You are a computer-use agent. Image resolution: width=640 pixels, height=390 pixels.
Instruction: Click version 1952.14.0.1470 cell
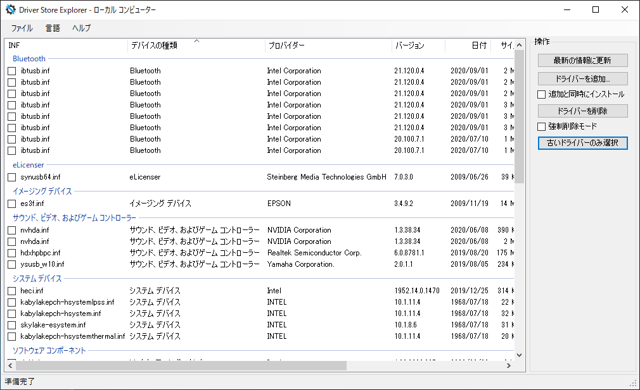click(x=417, y=291)
